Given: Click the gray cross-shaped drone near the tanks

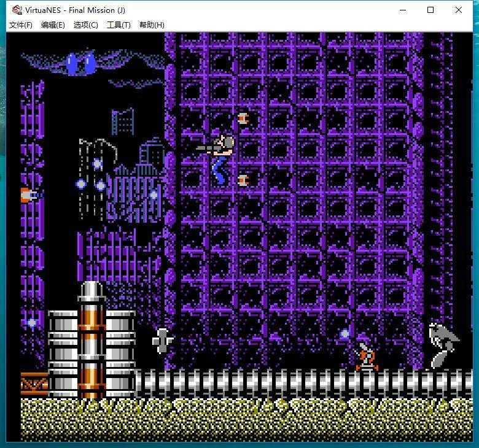Looking at the screenshot, I should (163, 341).
